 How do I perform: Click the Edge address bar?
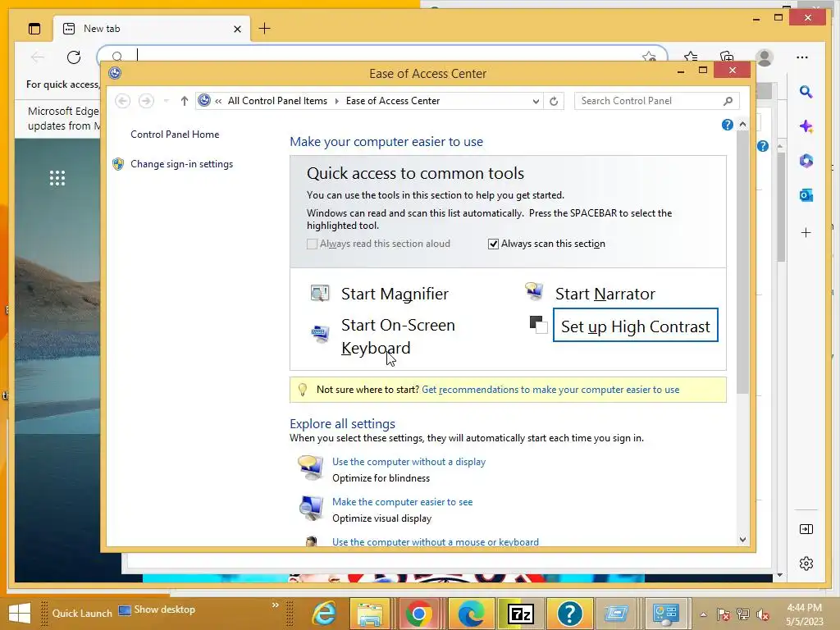click(381, 56)
